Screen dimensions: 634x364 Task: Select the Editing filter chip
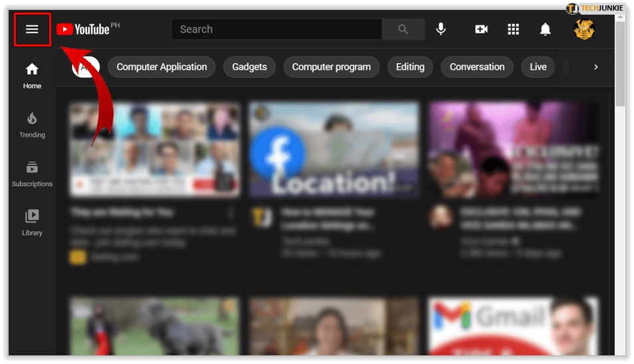(x=410, y=67)
